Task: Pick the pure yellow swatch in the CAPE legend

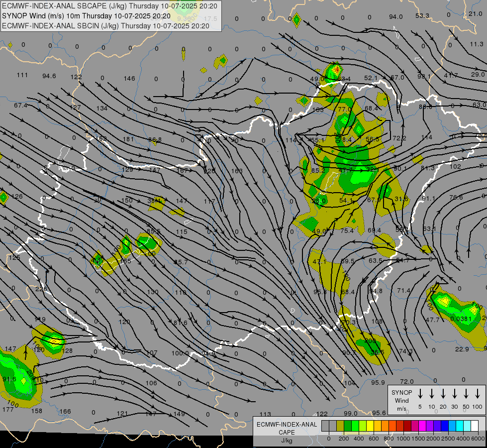Action: pos(370,426)
